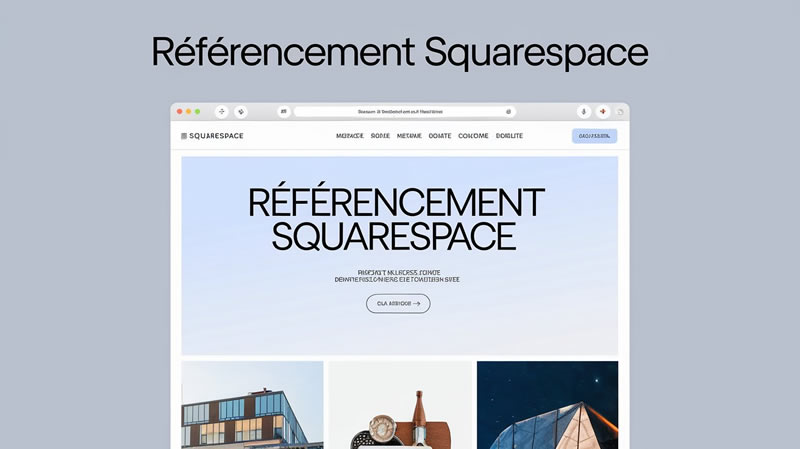Click the blue button in the site header

click(594, 136)
